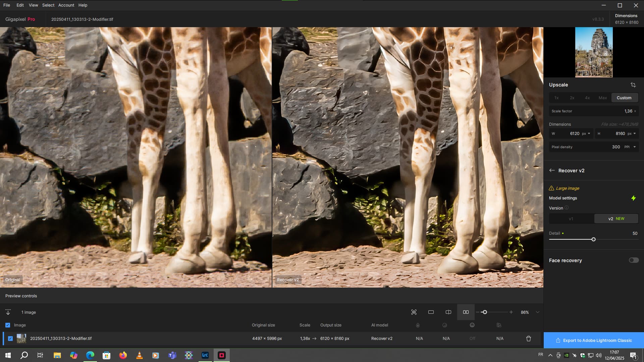Select the 4x upscale tab
The image size is (644, 362).
(587, 98)
